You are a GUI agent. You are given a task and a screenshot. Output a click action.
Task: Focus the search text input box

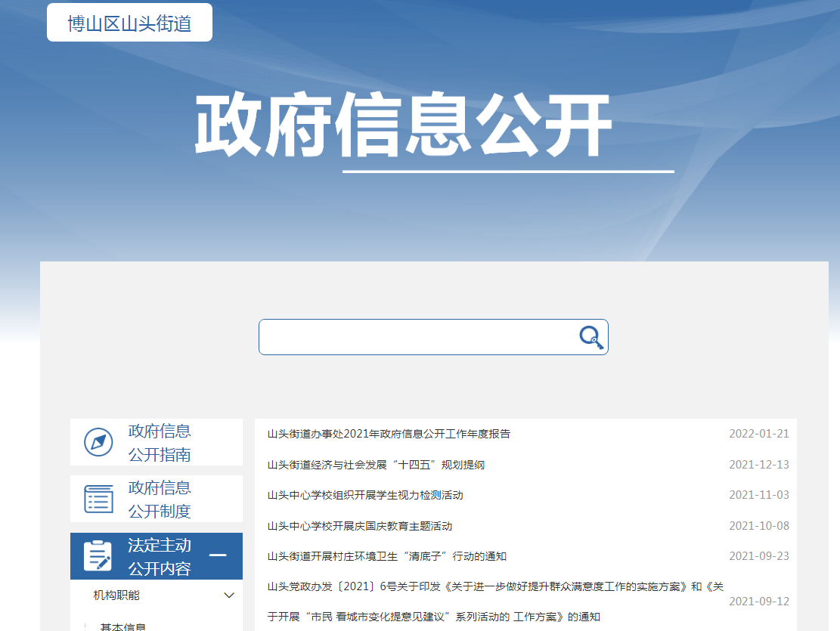[416, 337]
